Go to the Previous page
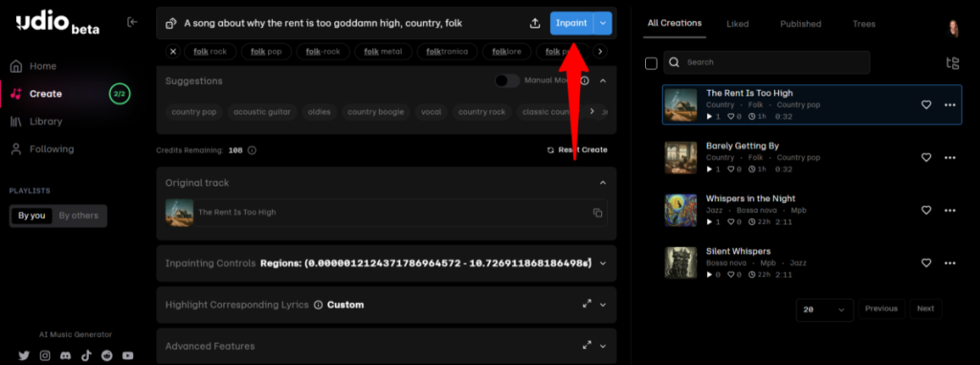980x365 pixels. pos(881,308)
